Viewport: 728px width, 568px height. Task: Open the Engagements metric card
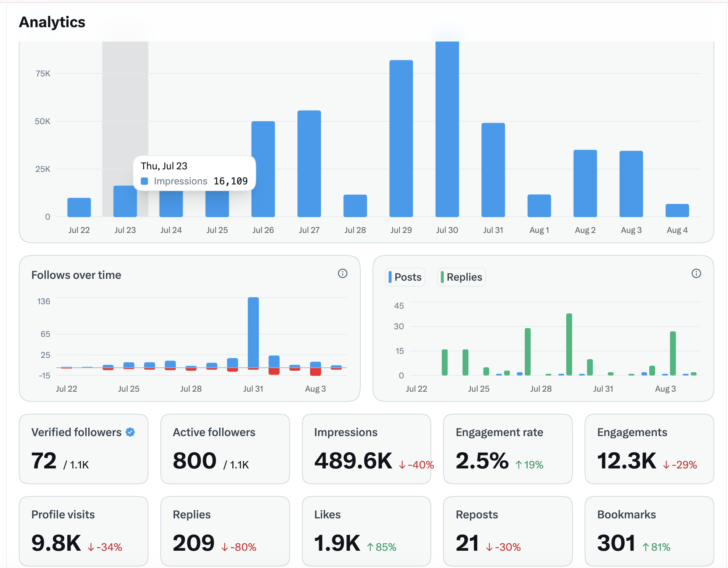(x=649, y=449)
